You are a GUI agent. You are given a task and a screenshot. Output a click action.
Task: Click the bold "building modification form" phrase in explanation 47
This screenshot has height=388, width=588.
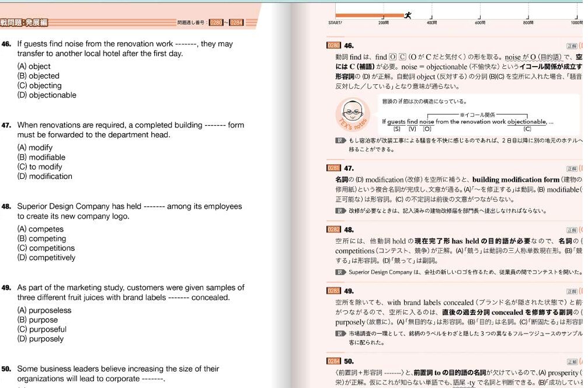516,180
